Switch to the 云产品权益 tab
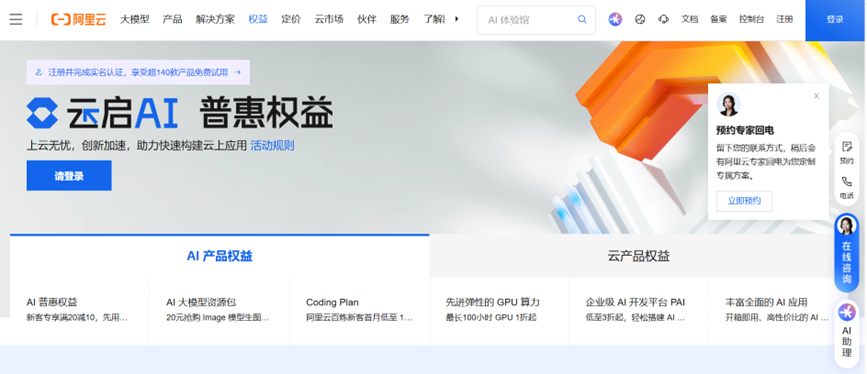 (639, 256)
